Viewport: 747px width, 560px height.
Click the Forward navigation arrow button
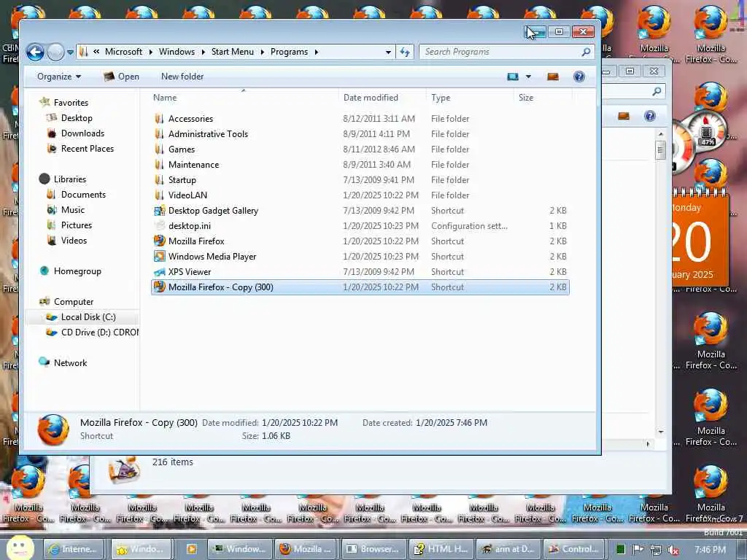pyautogui.click(x=55, y=52)
